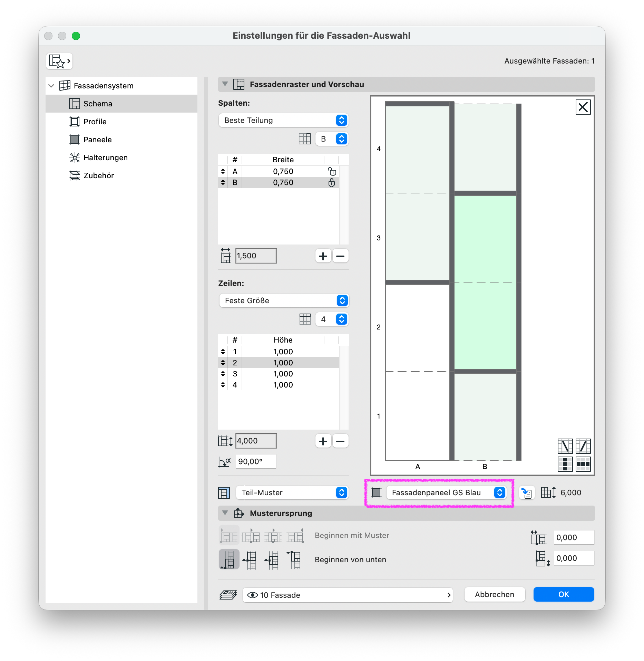Add a new column with plus
This screenshot has height=661, width=644.
[x=323, y=256]
